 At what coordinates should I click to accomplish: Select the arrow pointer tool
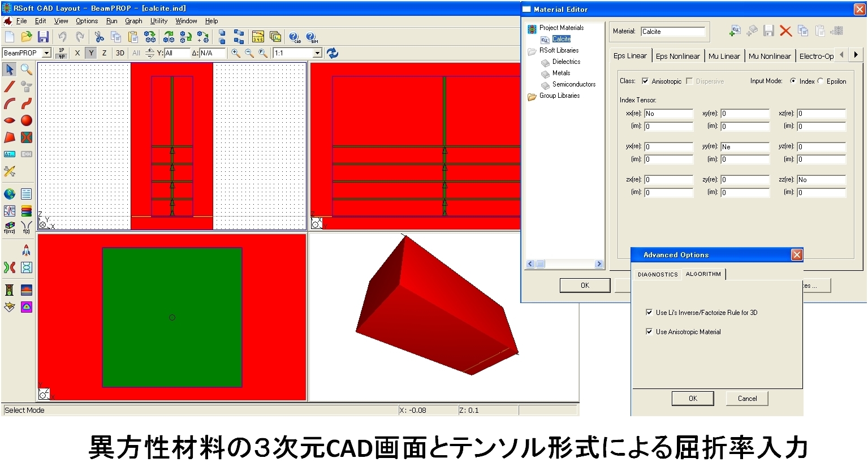click(10, 70)
